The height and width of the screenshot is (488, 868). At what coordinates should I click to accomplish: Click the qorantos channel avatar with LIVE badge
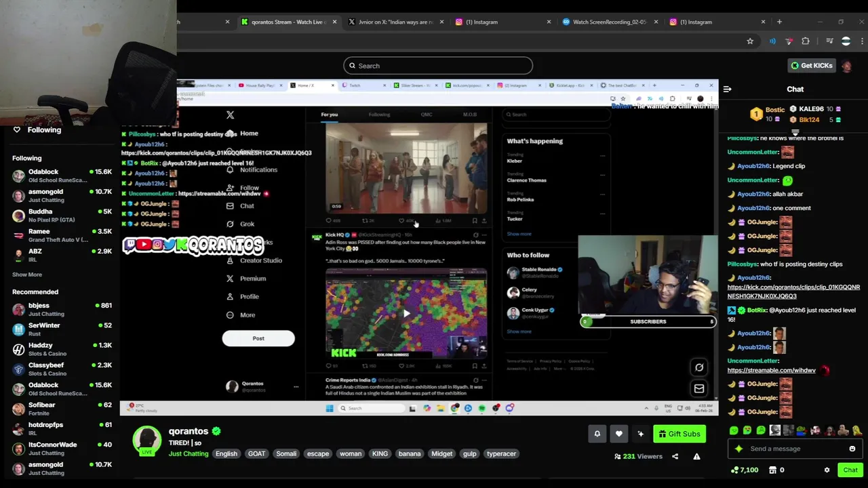pos(146,441)
